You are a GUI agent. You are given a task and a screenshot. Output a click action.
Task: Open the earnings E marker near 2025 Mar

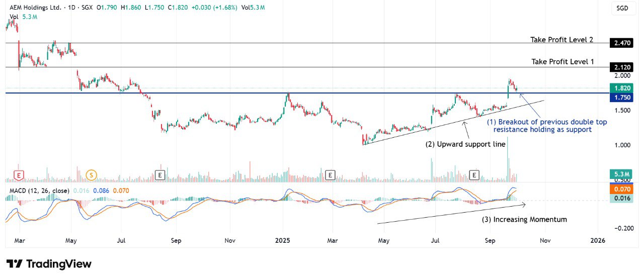330,175
